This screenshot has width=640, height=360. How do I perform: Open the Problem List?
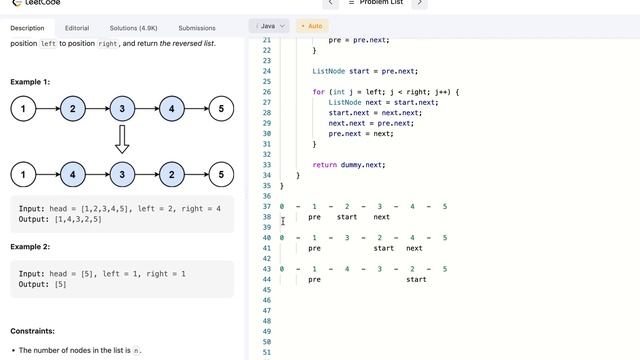[x=376, y=2]
